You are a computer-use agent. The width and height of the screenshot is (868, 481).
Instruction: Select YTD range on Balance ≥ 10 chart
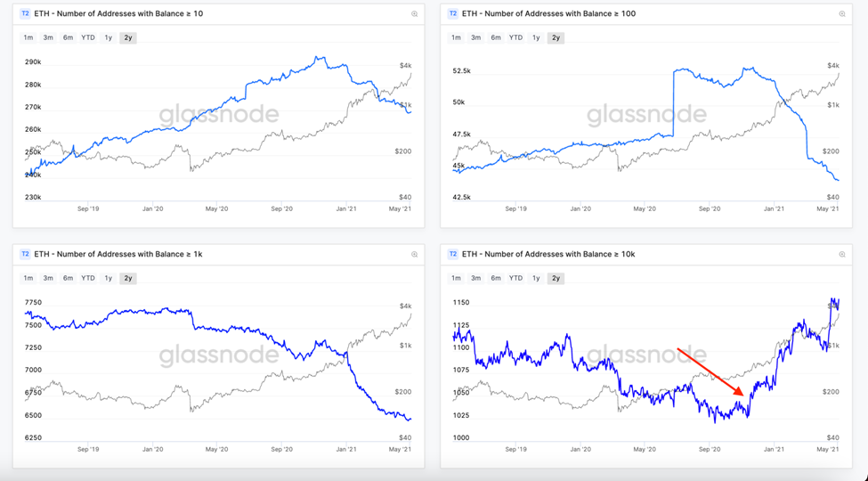tap(88, 37)
